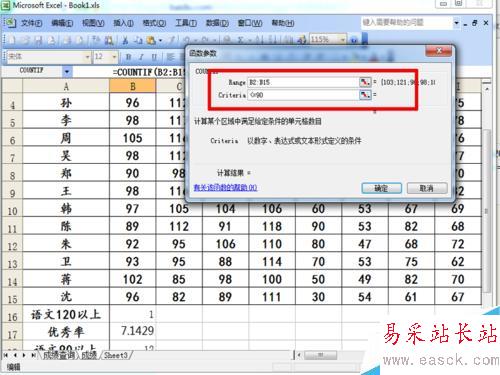Switch to the 成绩查询 sheet tab
500x375 pixels.
point(59,355)
